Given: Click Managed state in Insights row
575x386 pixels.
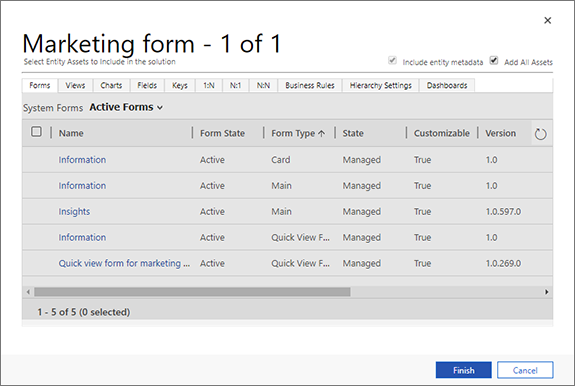Looking at the screenshot, I should 362,212.
